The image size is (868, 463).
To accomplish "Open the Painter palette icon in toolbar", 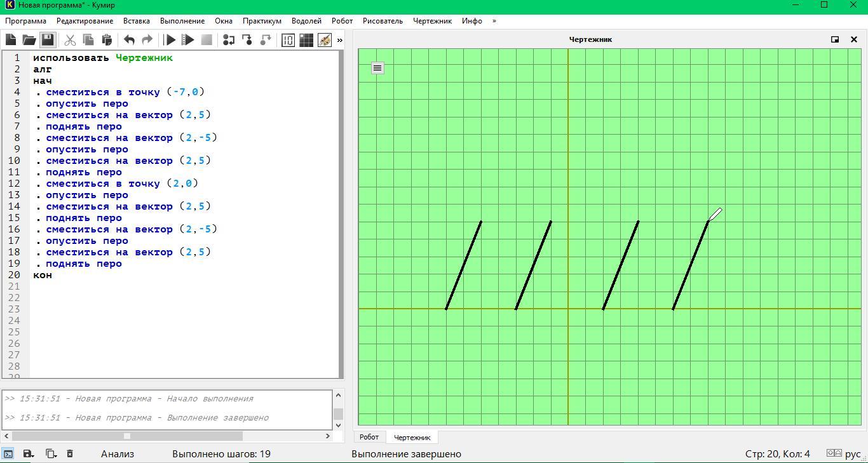I will coord(325,40).
